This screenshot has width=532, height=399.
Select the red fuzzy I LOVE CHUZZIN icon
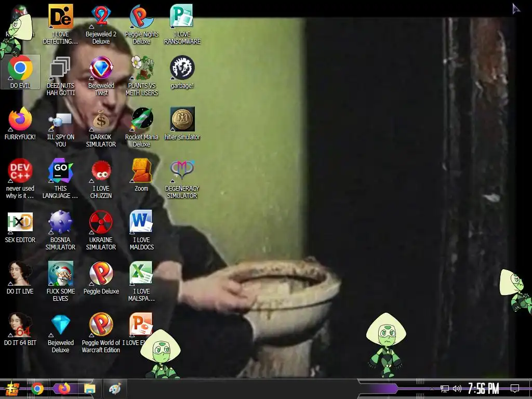(101, 170)
